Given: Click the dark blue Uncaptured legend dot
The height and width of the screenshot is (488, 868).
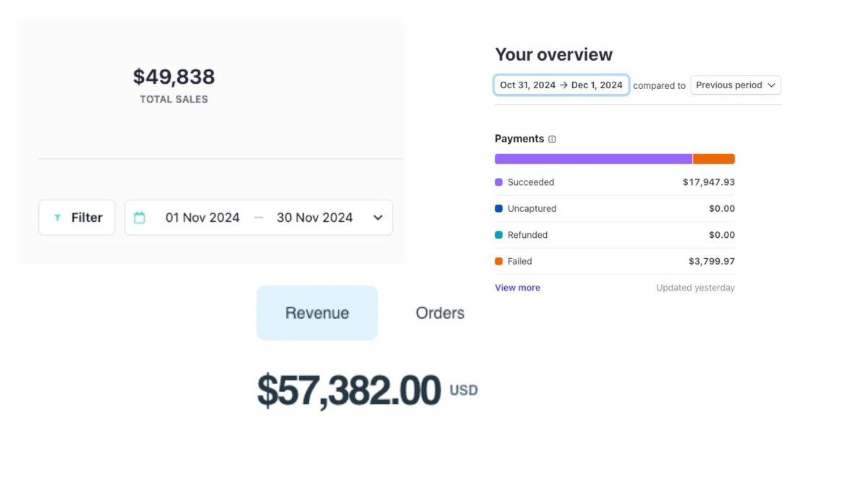Looking at the screenshot, I should (x=498, y=208).
